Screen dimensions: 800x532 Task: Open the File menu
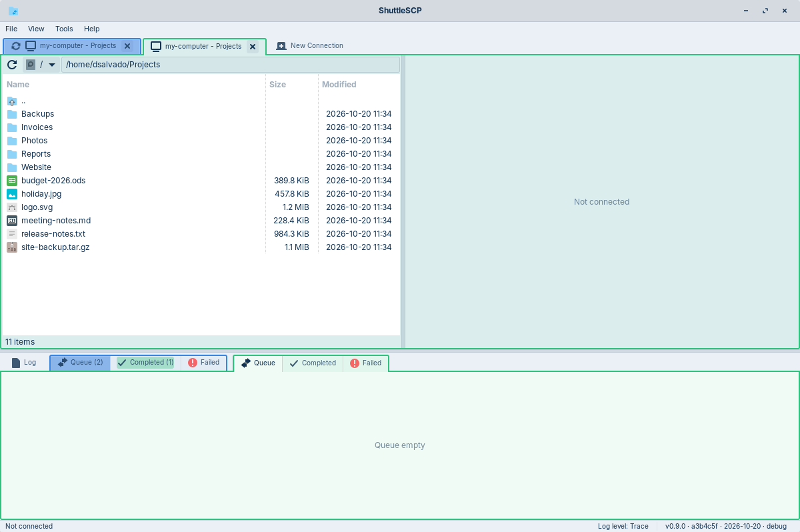pyautogui.click(x=11, y=29)
